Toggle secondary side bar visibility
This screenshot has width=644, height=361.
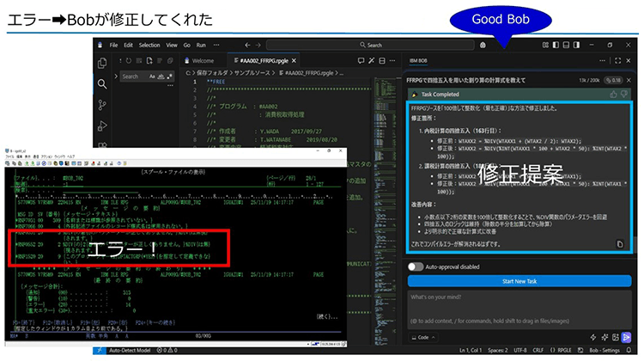[577, 46]
